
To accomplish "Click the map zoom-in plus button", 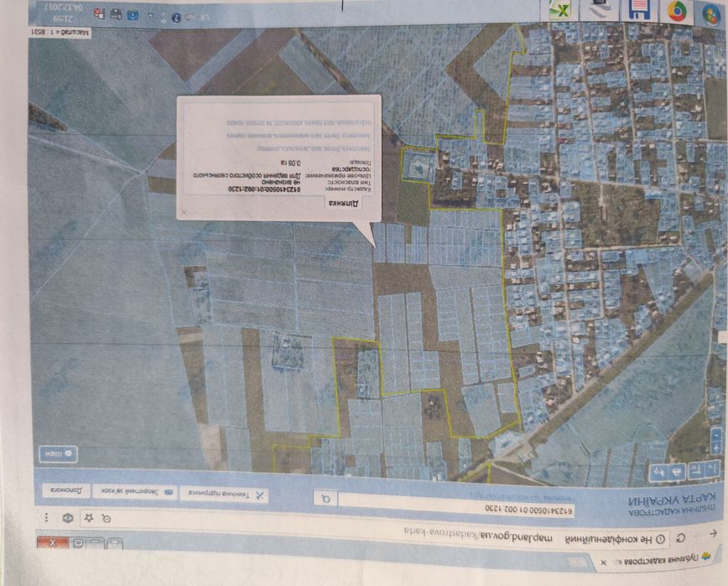I will 716,449.
